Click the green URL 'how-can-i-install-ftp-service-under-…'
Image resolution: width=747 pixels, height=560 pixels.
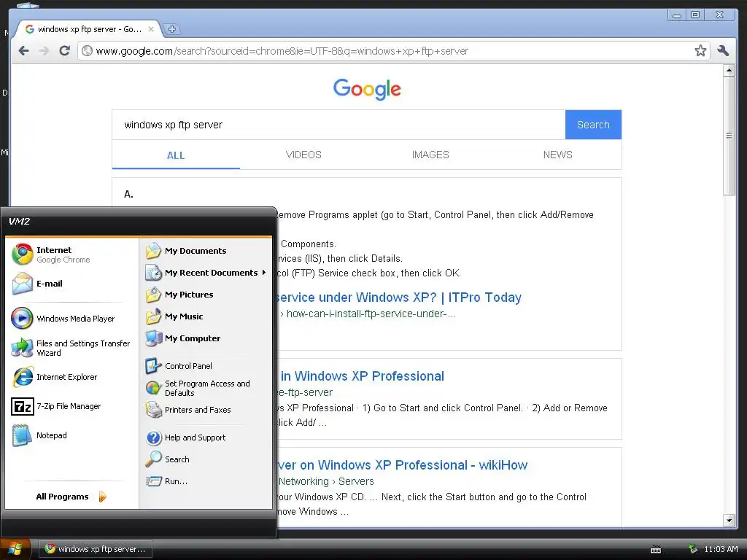coord(371,314)
